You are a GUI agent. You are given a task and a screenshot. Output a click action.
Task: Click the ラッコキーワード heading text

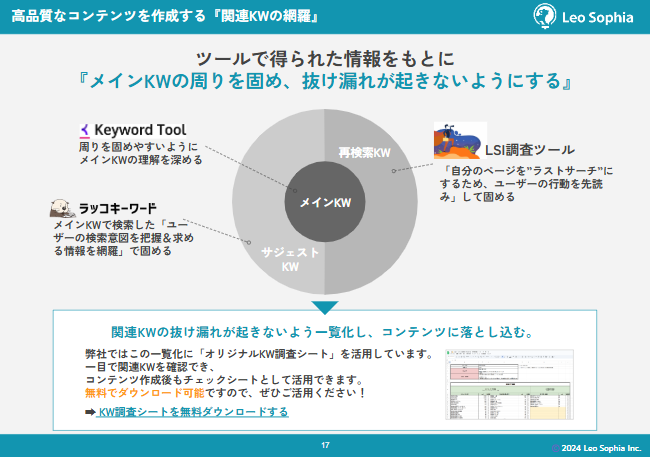(118, 208)
